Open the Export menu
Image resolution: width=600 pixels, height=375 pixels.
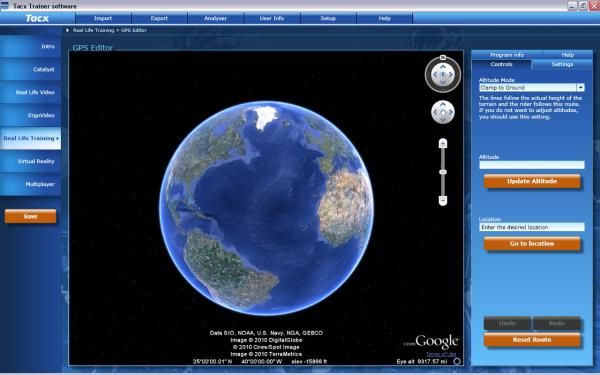tap(159, 18)
